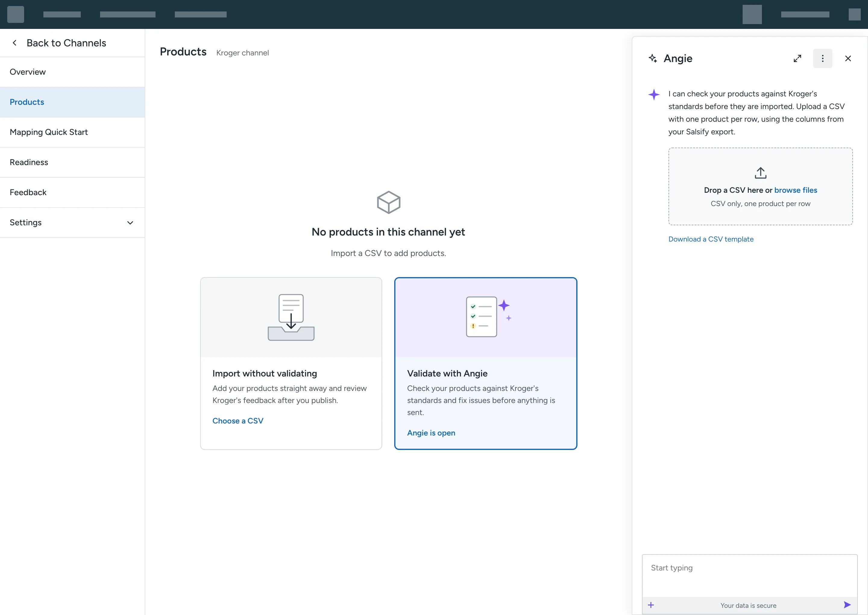868x615 pixels.
Task: Click the browse files link
Action: [x=795, y=190]
